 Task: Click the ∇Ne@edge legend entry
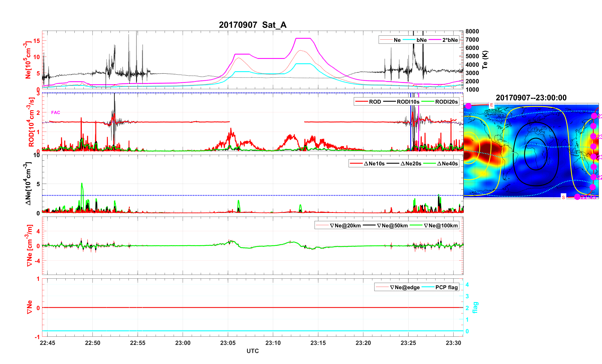[x=405, y=288]
